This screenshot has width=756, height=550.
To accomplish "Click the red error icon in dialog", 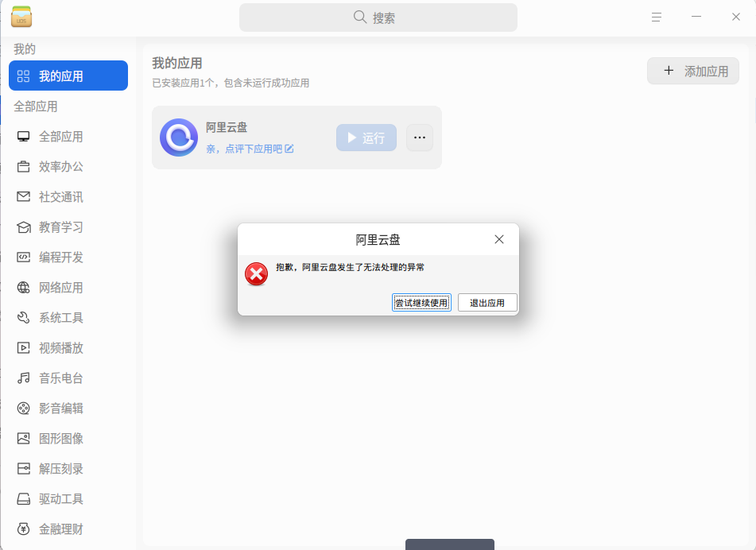I will coord(256,273).
